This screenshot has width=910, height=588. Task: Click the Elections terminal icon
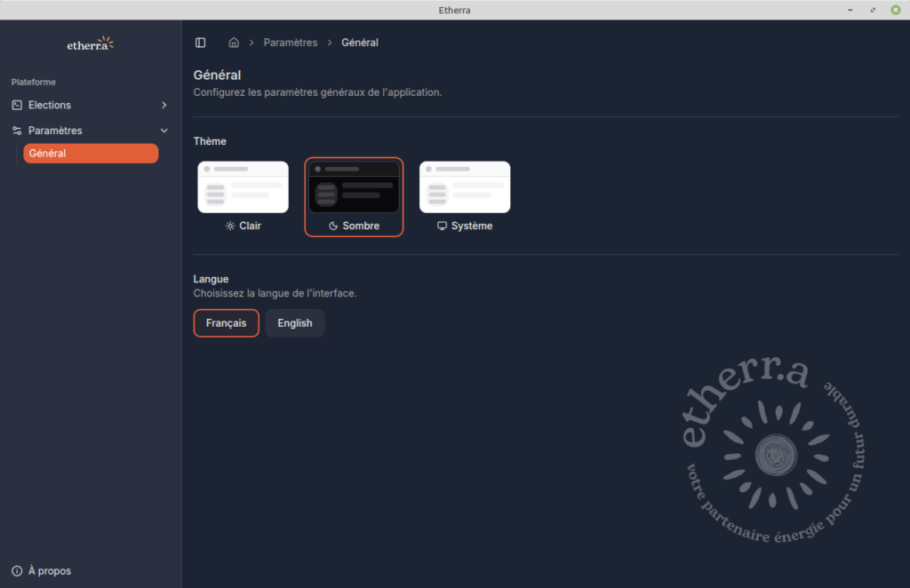[x=17, y=105]
